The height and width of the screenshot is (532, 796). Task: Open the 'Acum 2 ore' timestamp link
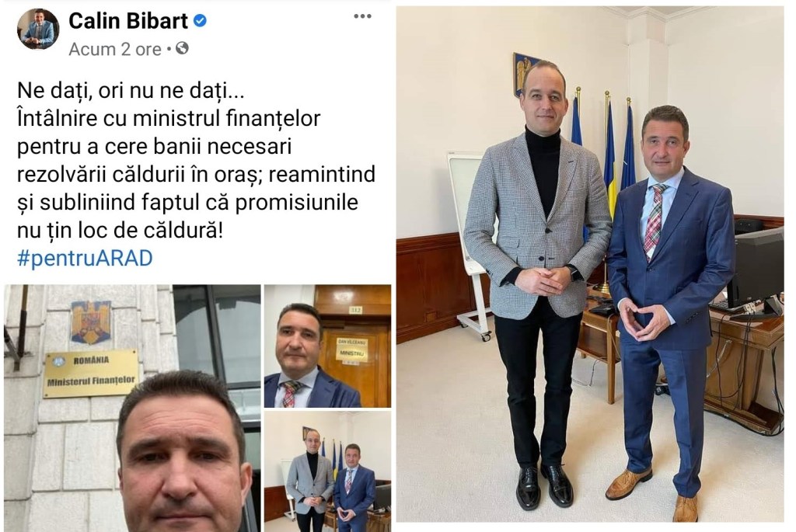[x=115, y=49]
